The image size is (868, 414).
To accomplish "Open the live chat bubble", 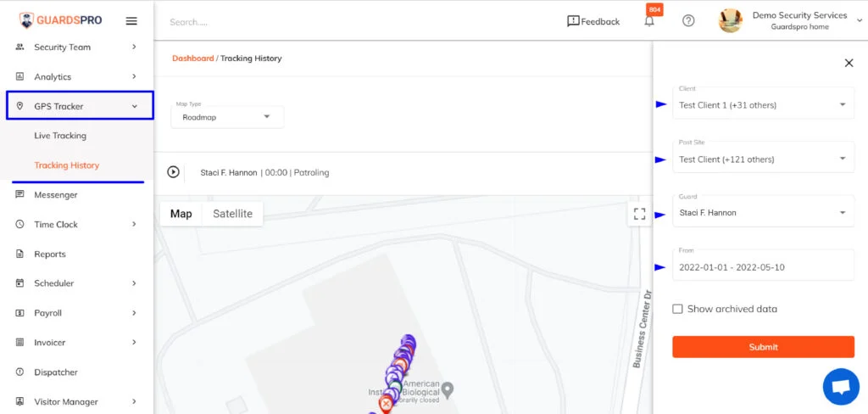I will 841,387.
